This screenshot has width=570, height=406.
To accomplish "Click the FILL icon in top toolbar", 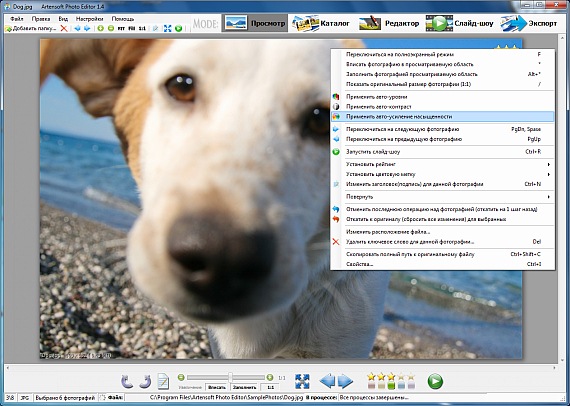I will (x=132, y=28).
